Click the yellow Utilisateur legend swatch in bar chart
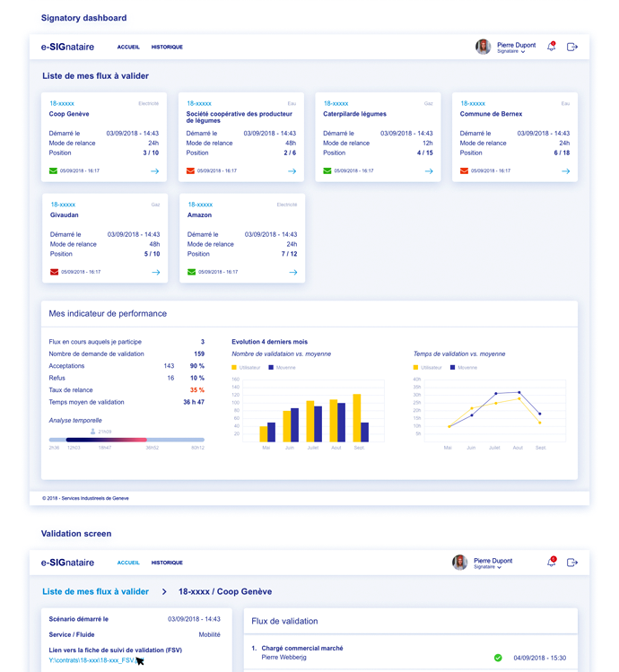The width and height of the screenshot is (619, 672). point(234,368)
